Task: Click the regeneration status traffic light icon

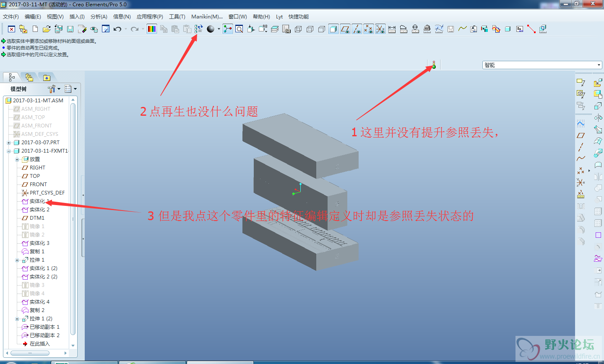Action: 434,65
